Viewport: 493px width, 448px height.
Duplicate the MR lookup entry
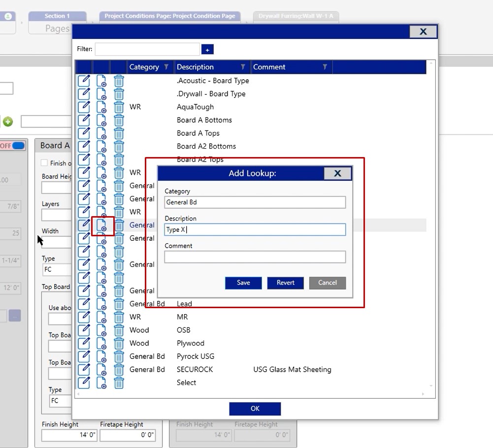tap(101, 317)
